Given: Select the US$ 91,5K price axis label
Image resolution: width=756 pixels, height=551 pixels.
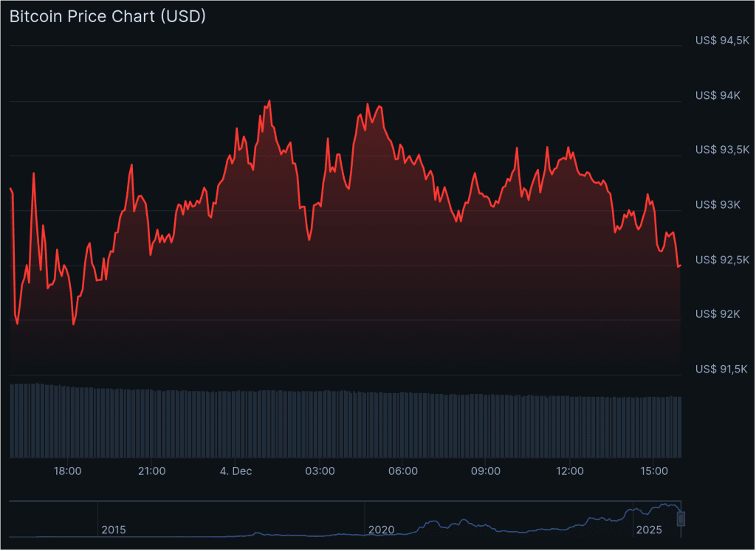Looking at the screenshot, I should point(722,368).
